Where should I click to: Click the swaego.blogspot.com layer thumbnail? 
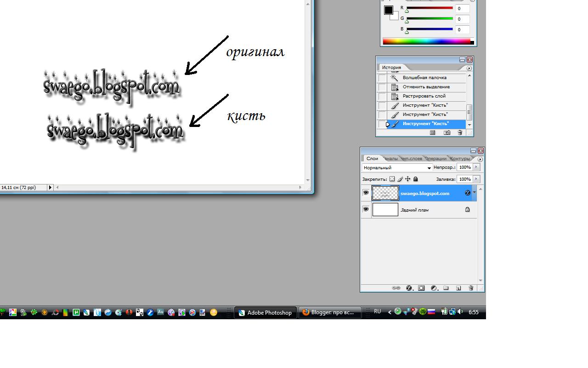pos(385,193)
